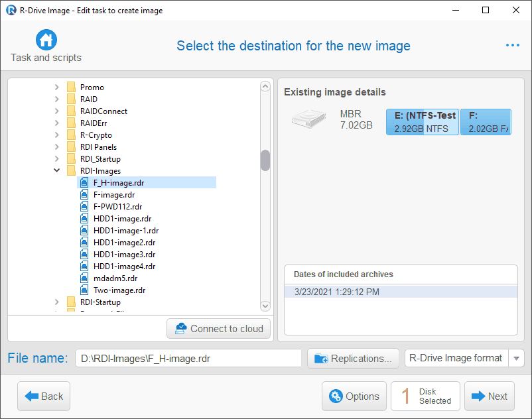Click the RDI Panels folder icon
The height and width of the screenshot is (419, 532).
[x=71, y=147]
